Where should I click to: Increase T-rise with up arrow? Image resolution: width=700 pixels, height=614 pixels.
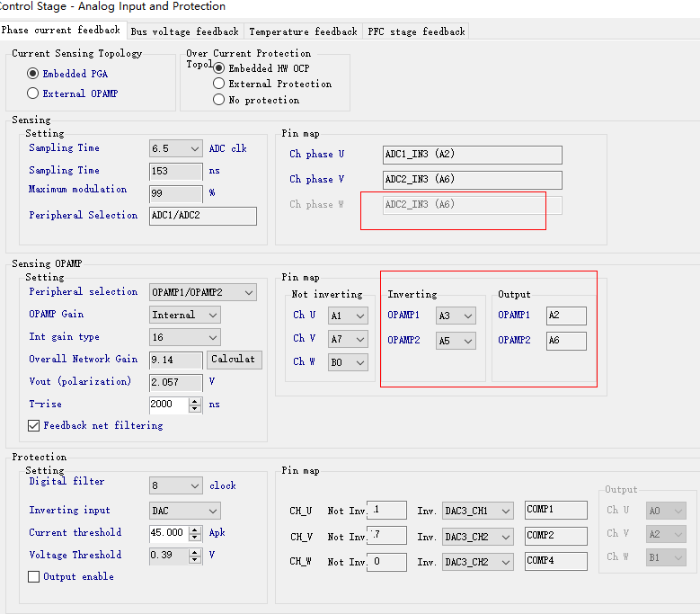(x=195, y=401)
